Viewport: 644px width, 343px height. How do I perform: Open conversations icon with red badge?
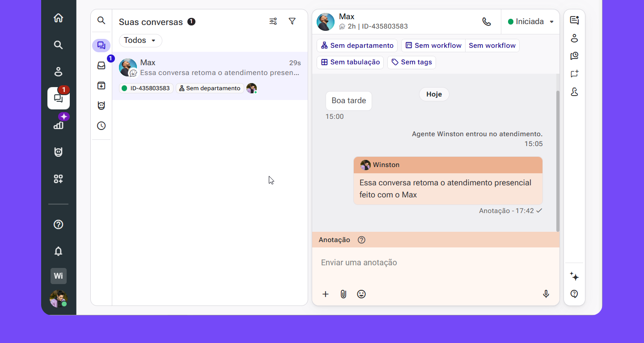click(59, 98)
